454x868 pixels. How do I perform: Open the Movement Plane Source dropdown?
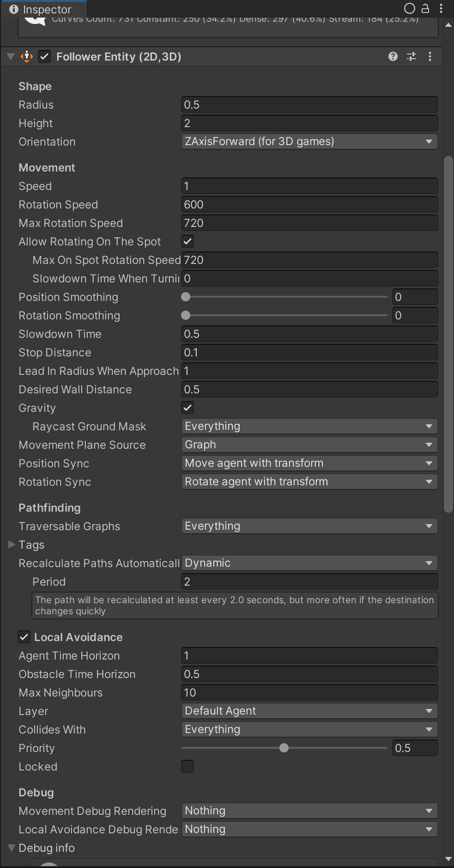click(309, 445)
